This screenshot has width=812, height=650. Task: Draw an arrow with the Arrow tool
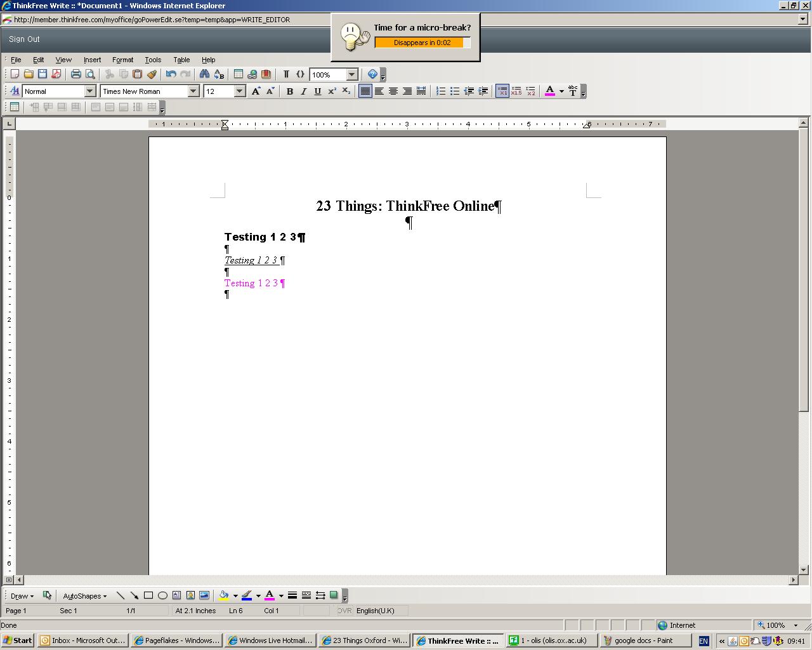134,595
